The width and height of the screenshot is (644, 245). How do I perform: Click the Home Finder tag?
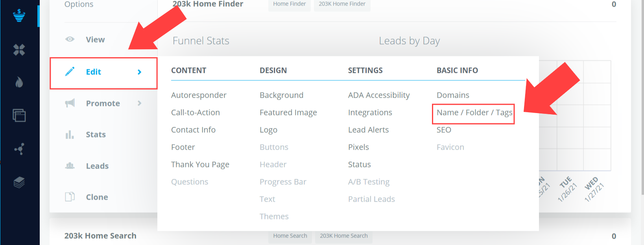pos(289,4)
